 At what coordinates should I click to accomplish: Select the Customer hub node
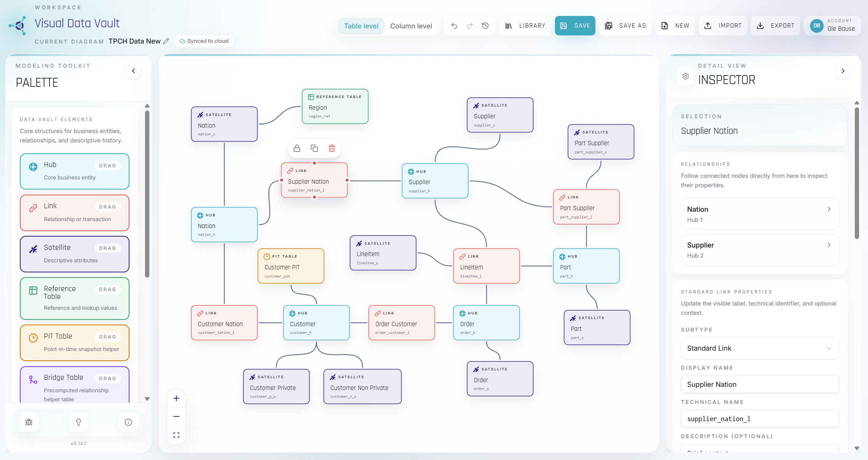point(317,323)
